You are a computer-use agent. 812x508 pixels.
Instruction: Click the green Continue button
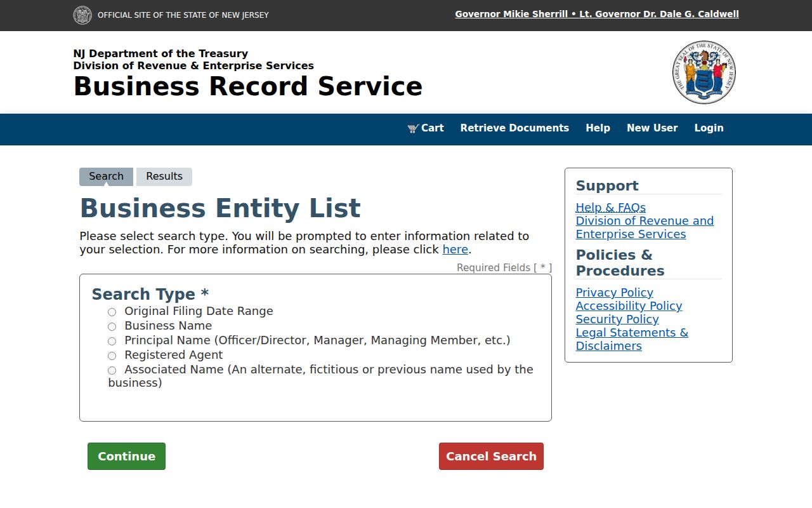click(x=126, y=457)
